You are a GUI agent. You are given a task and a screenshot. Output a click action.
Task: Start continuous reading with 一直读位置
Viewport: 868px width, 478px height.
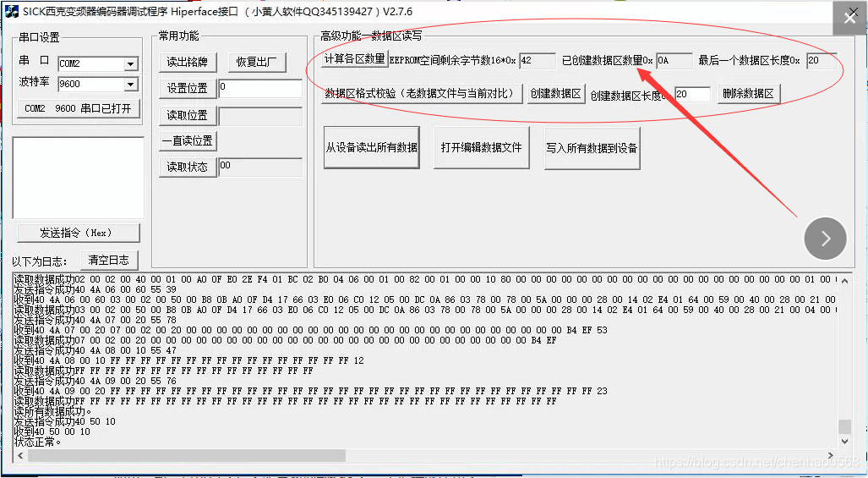pos(187,140)
